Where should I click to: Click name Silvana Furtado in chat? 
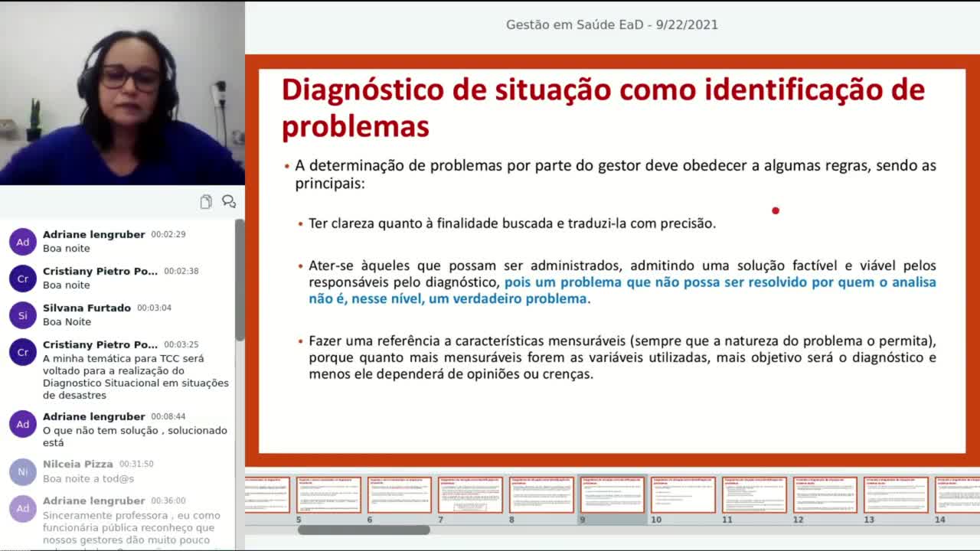(87, 308)
